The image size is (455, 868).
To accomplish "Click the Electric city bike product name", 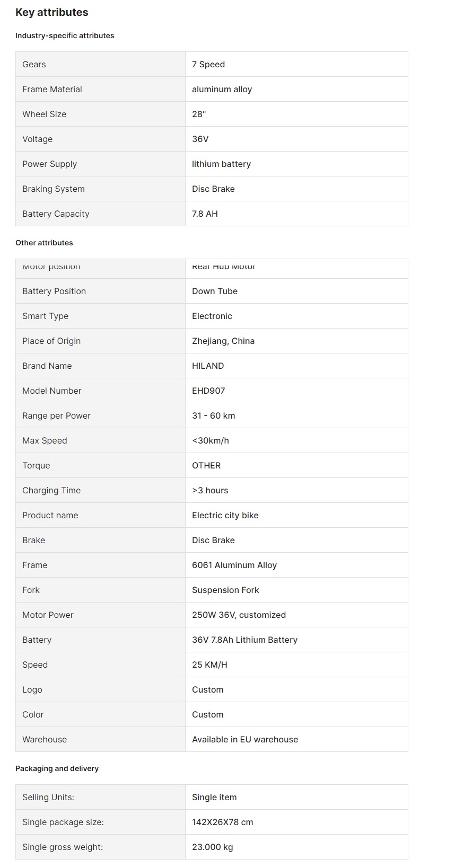I will (x=225, y=515).
